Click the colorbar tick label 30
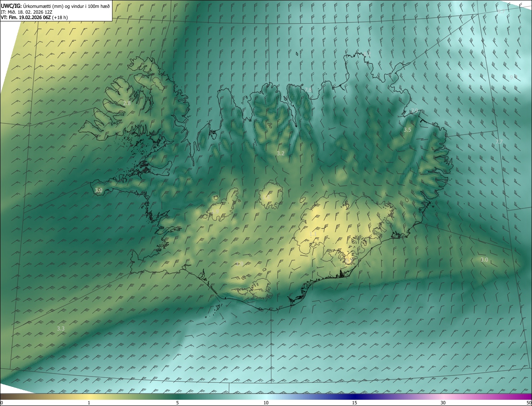 443,403
